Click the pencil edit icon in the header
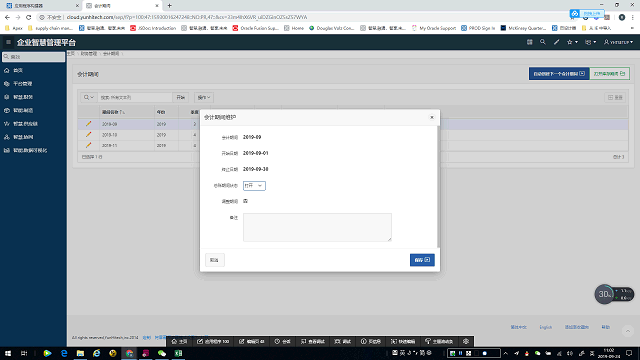640x360 pixels. tap(556, 42)
